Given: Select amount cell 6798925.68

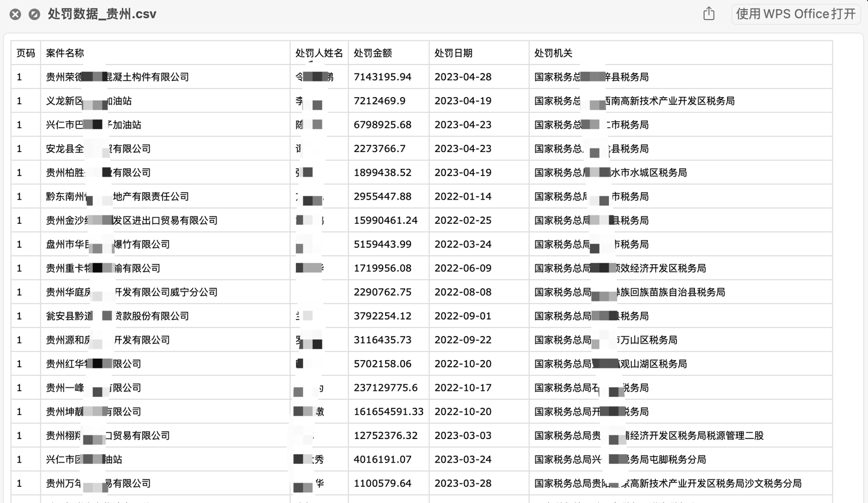Looking at the screenshot, I should [x=389, y=125].
